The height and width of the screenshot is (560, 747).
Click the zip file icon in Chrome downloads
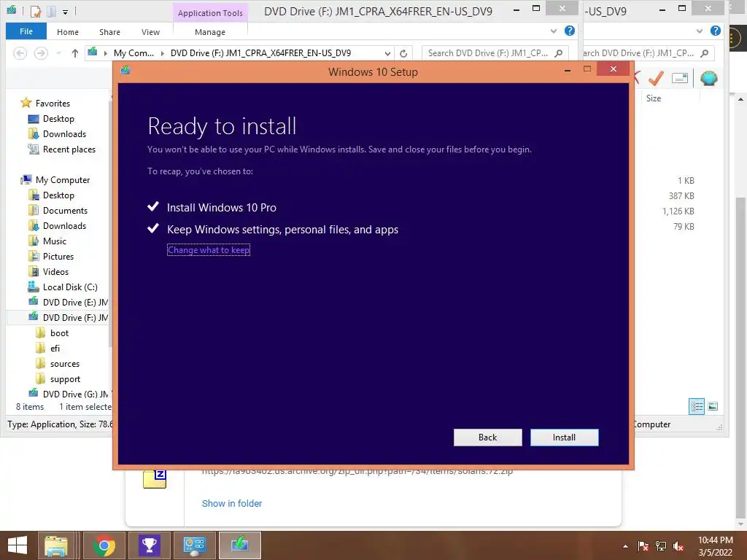pyautogui.click(x=155, y=479)
